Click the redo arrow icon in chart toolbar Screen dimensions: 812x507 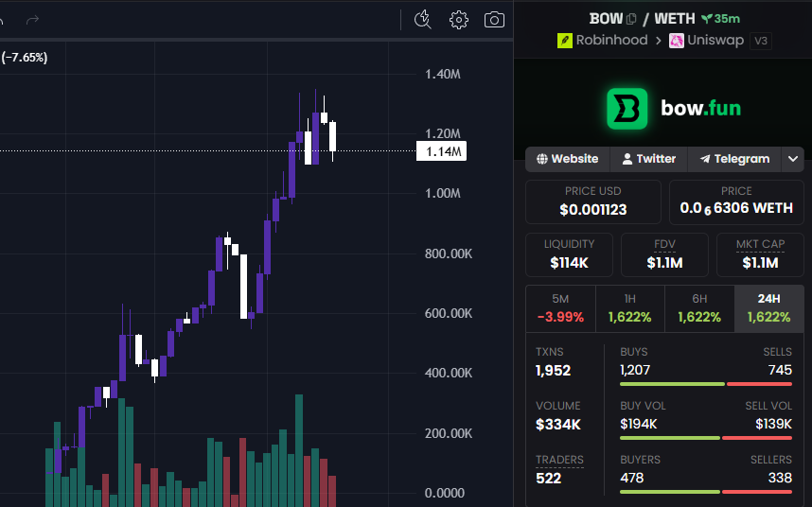click(x=32, y=20)
